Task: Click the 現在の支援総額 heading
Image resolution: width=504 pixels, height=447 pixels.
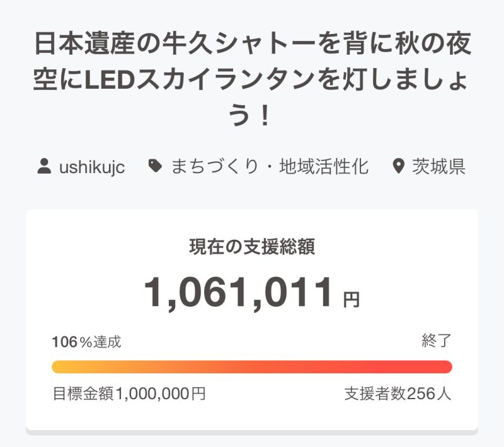Action: click(252, 247)
